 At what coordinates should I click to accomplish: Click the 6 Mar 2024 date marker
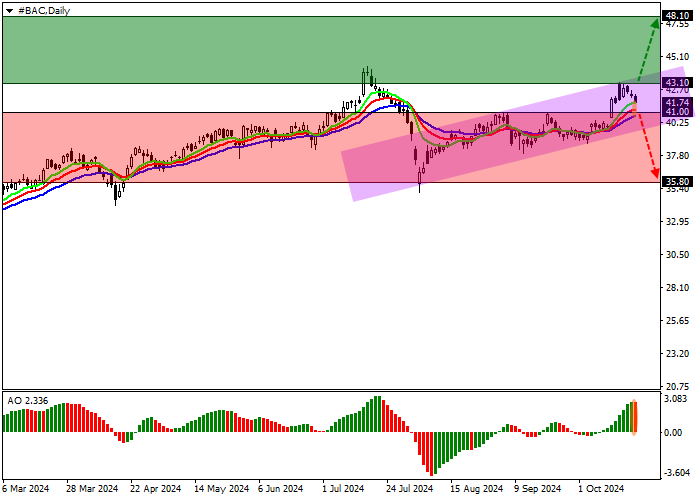click(26, 489)
